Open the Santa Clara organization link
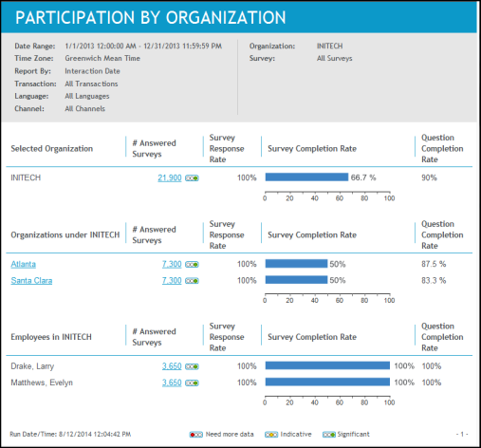481x448 pixels. [x=31, y=281]
